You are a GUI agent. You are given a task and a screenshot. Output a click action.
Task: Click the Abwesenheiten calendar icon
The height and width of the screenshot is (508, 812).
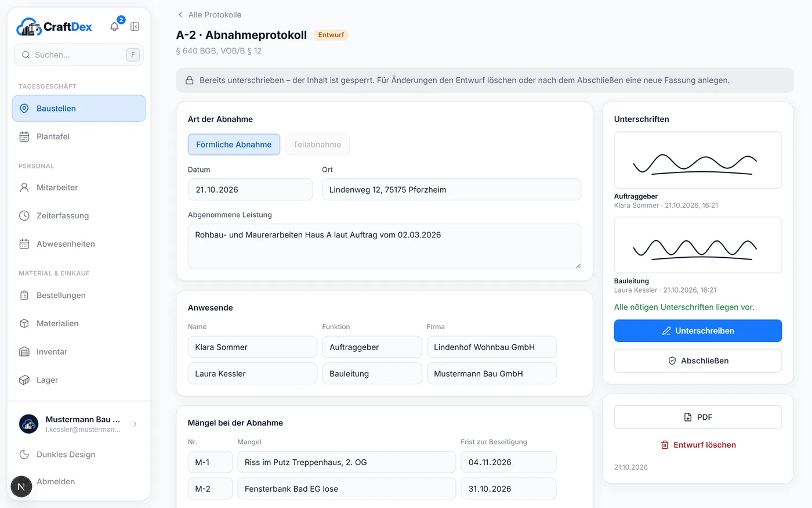coord(24,244)
